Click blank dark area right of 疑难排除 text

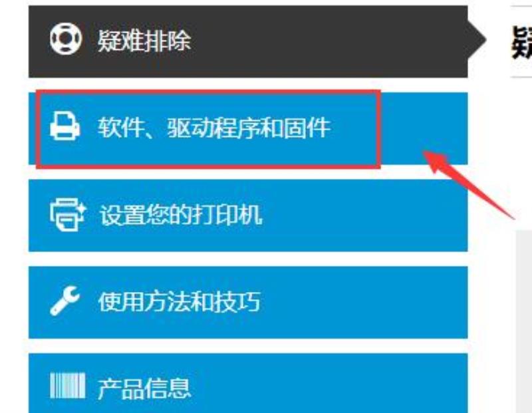click(329, 41)
